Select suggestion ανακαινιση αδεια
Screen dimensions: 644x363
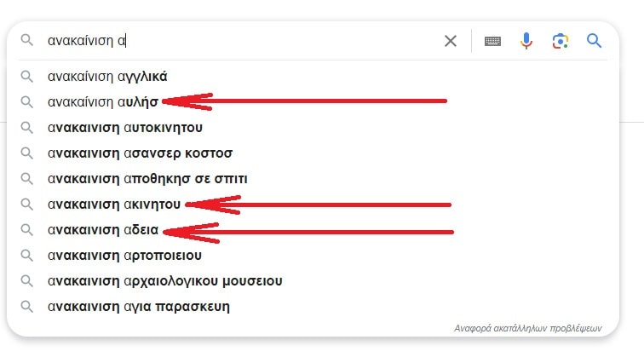[103, 230]
